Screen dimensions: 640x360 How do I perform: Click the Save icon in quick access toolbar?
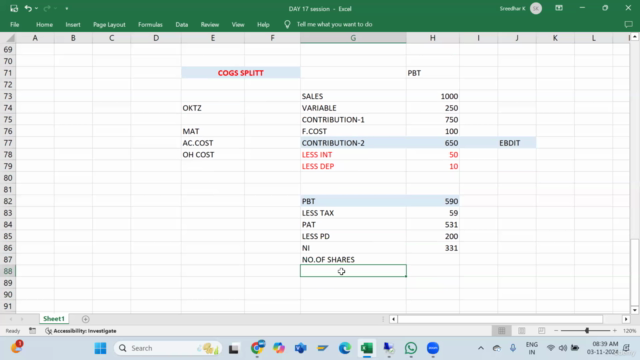click(14, 8)
